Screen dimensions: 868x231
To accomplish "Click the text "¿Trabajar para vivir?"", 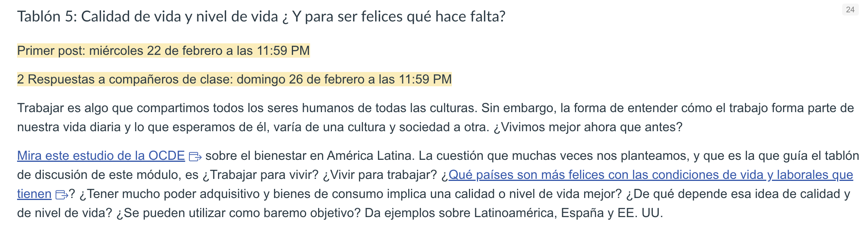I will point(260,175).
